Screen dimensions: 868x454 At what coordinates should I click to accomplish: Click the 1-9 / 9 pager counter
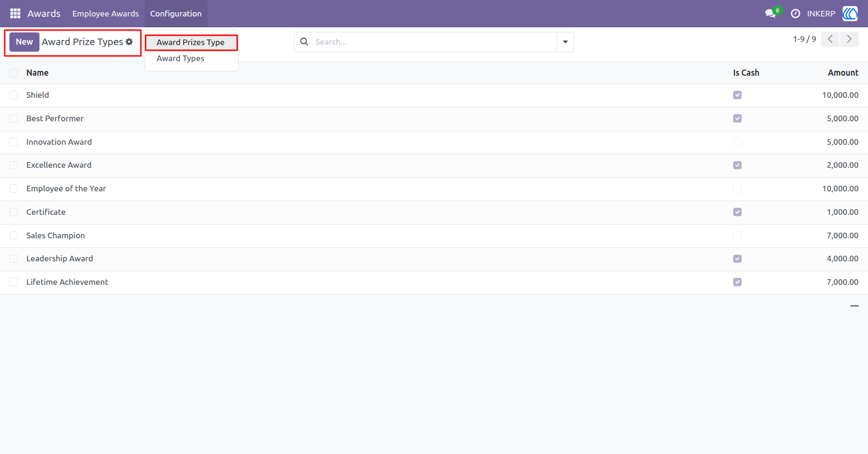click(805, 39)
